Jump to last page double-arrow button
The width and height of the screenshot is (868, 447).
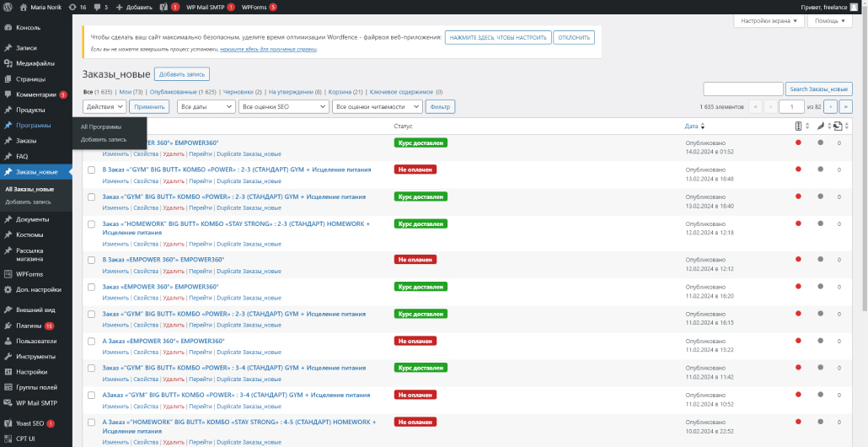tap(846, 107)
